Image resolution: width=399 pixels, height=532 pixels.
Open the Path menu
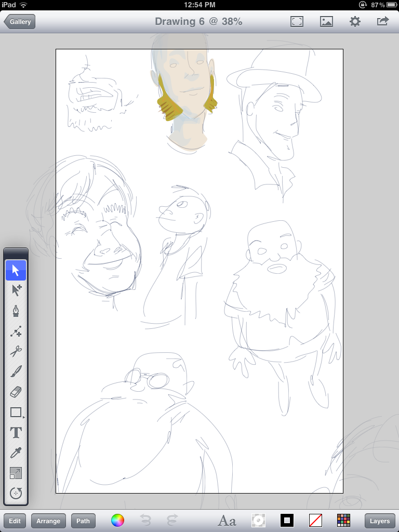(x=83, y=521)
